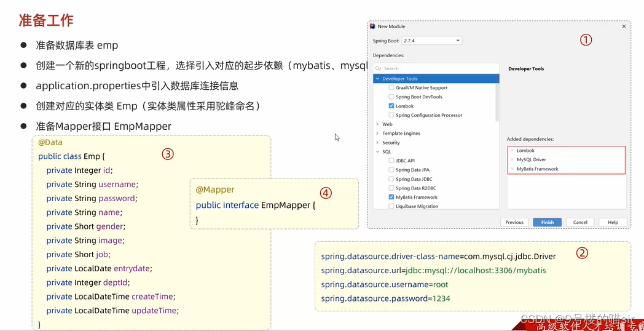This screenshot has width=644, height=331.
Task: Click the 'public interface EmpMapper {' line
Action: coord(256,205)
